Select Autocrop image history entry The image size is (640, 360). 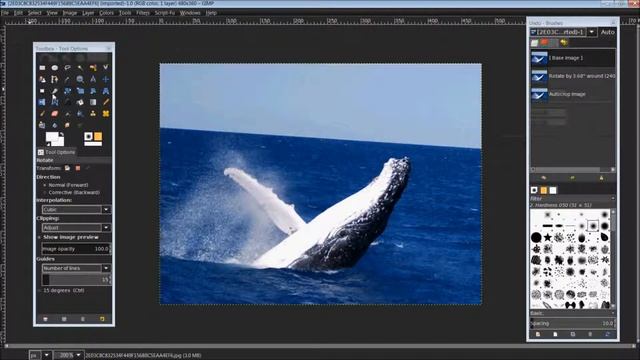click(573, 94)
